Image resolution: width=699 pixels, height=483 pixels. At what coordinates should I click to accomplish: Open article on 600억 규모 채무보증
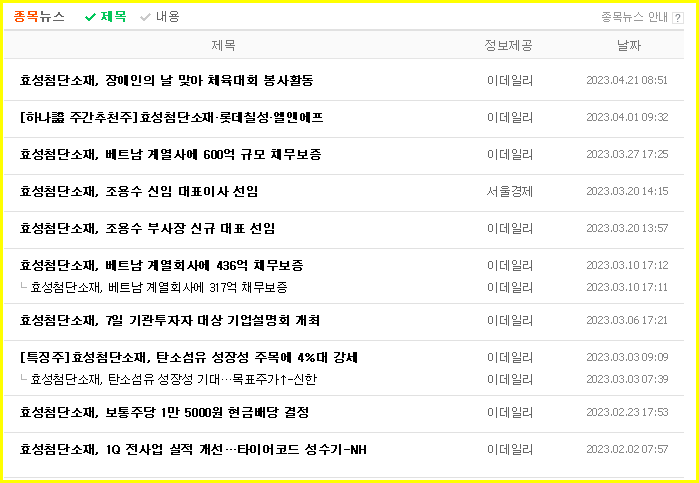pos(170,154)
